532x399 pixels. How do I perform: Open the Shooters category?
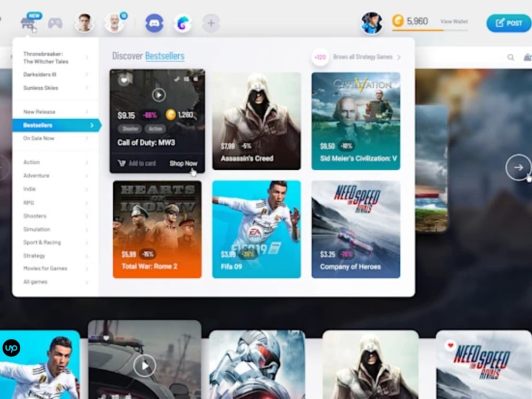35,216
